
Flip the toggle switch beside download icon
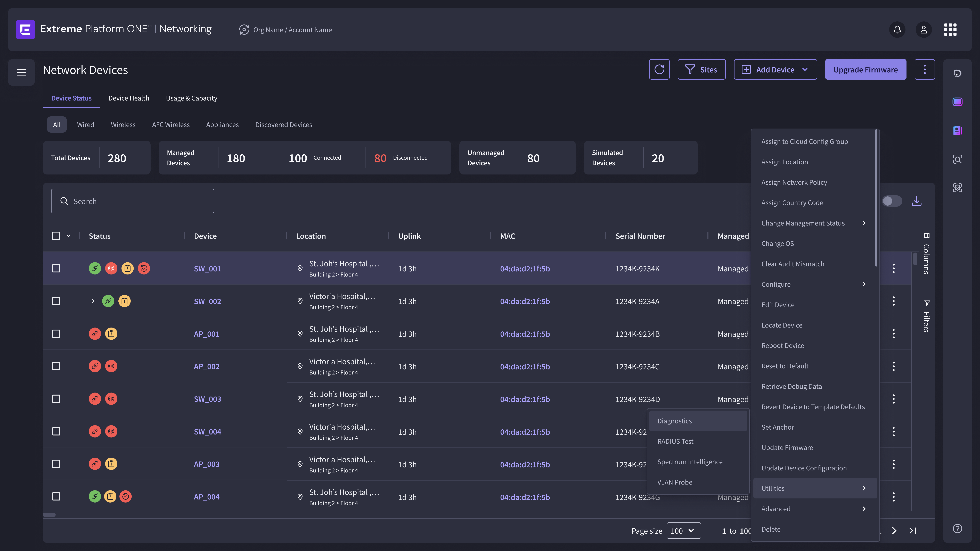click(892, 201)
